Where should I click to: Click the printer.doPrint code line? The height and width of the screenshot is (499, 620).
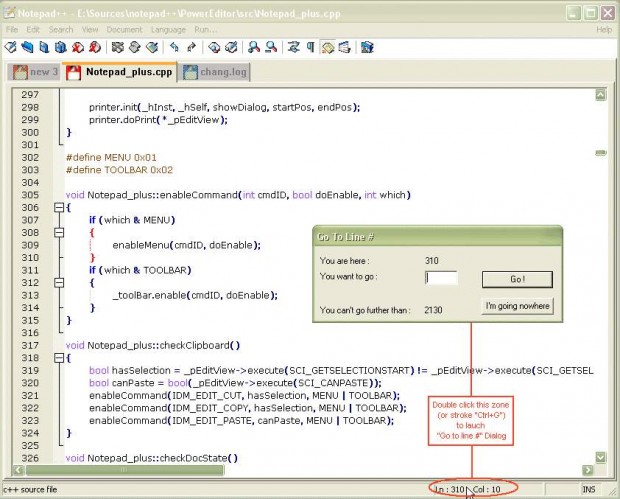158,120
